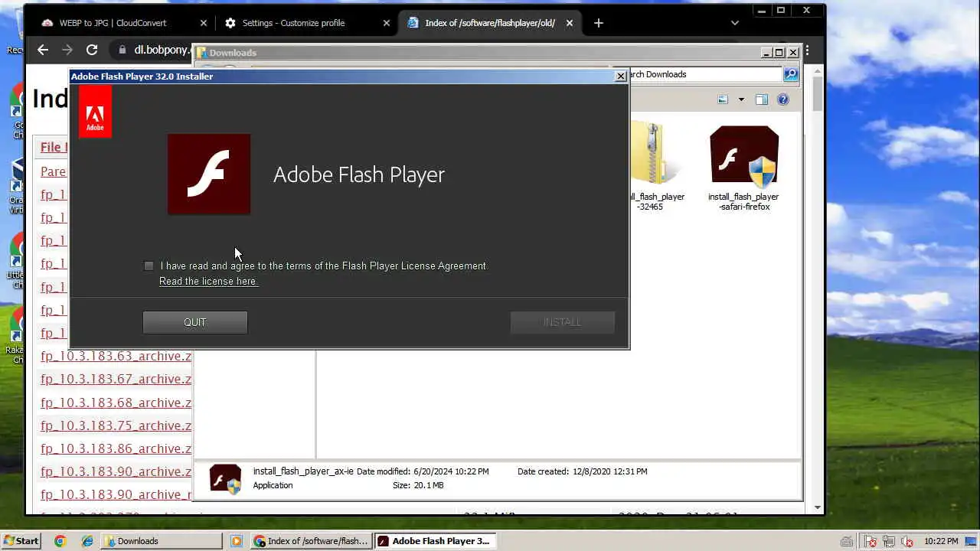Screen dimensions: 980x551
Task: Change view icon in Downloads toolbar
Action: point(723,99)
